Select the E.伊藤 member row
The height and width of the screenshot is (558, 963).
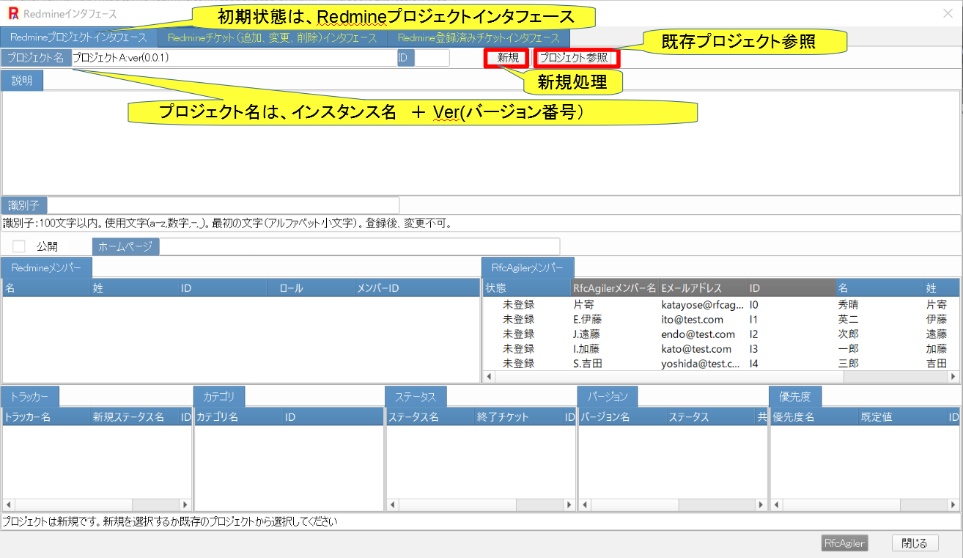click(719, 319)
